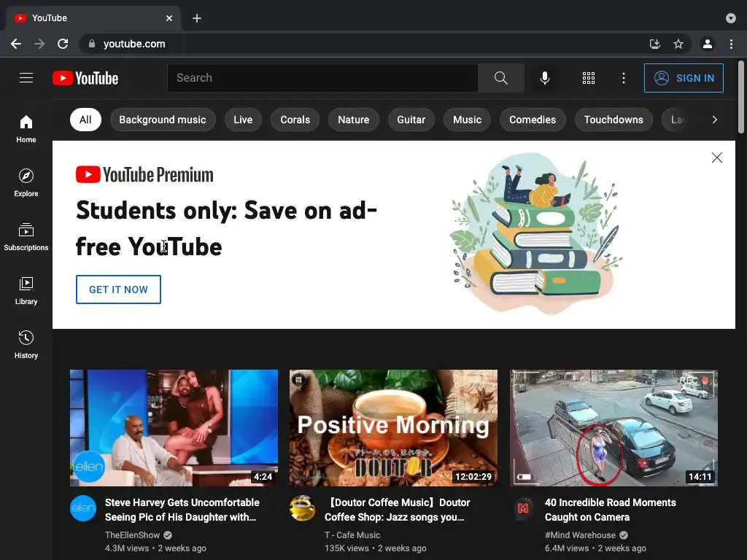Start voice search with microphone icon
Screen dimensions: 747x560
544,77
